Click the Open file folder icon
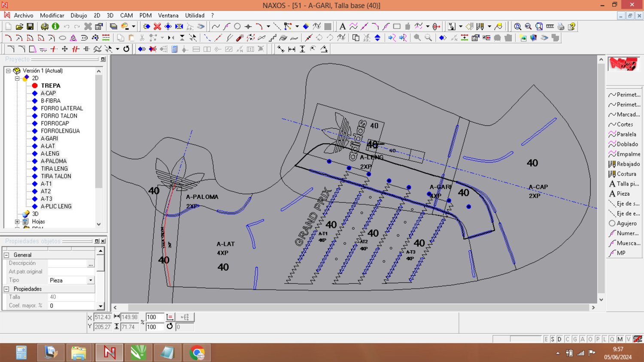Screen dimensions: 644x362 pyautogui.click(x=19, y=26)
